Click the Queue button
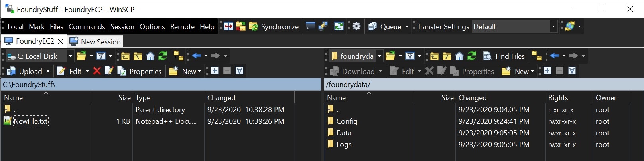This screenshot has width=644, height=161. (x=385, y=26)
